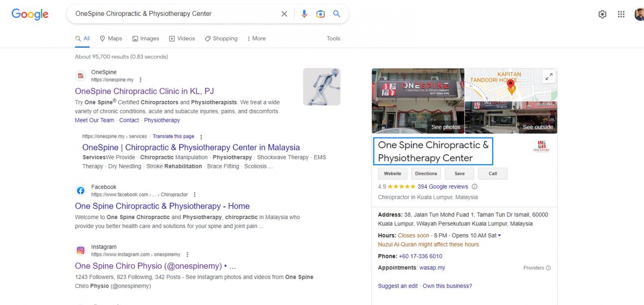Open 394 Google reviews link
Viewport: 644px width, 305px height.
[443, 186]
